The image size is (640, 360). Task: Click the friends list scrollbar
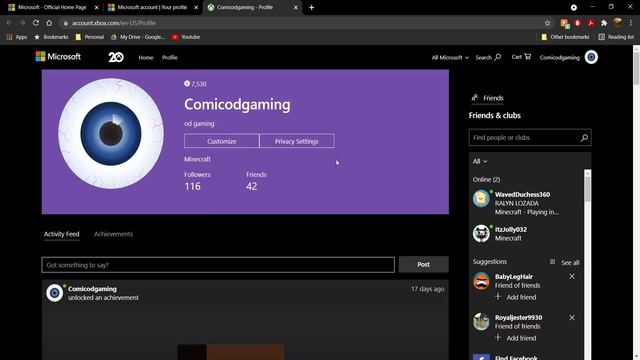pyautogui.click(x=587, y=189)
